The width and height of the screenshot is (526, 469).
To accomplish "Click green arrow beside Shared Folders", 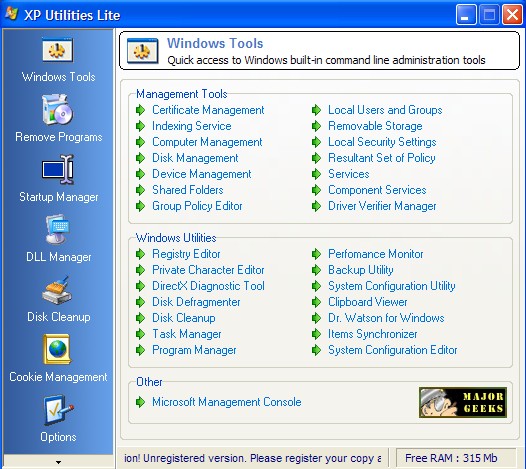I will pos(140,190).
